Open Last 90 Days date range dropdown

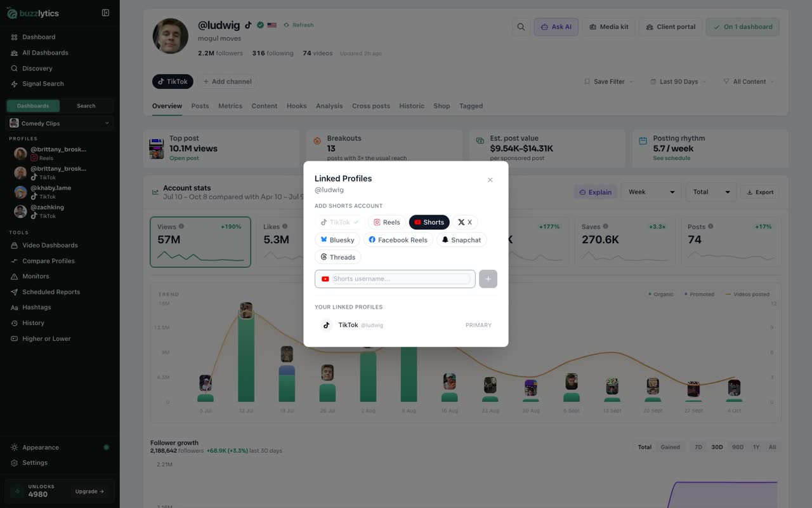678,81
